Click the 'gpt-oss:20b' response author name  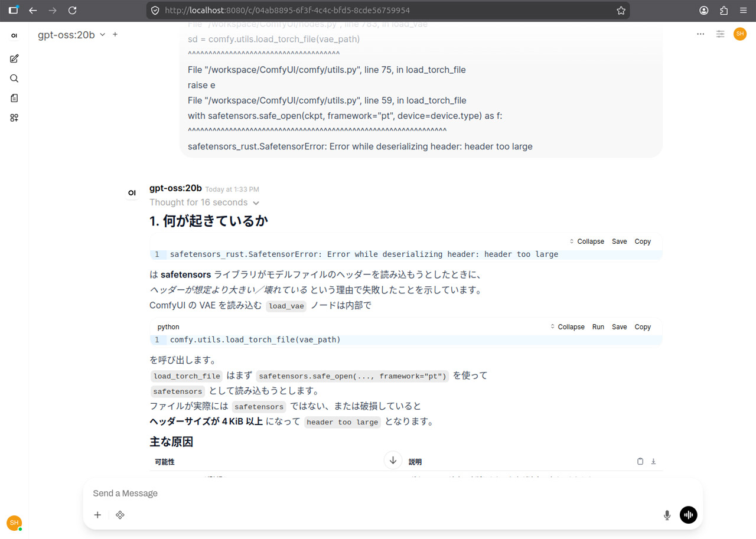(x=175, y=188)
